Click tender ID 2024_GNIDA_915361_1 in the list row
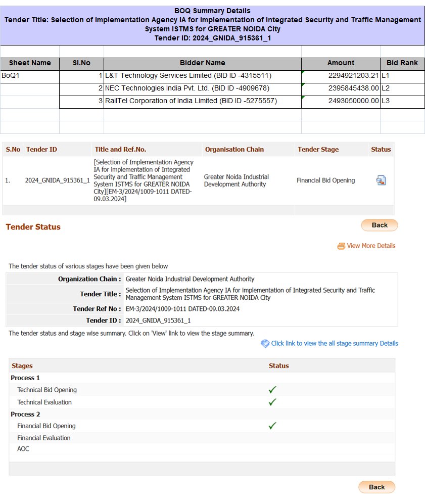425x504 pixels. pos(57,180)
